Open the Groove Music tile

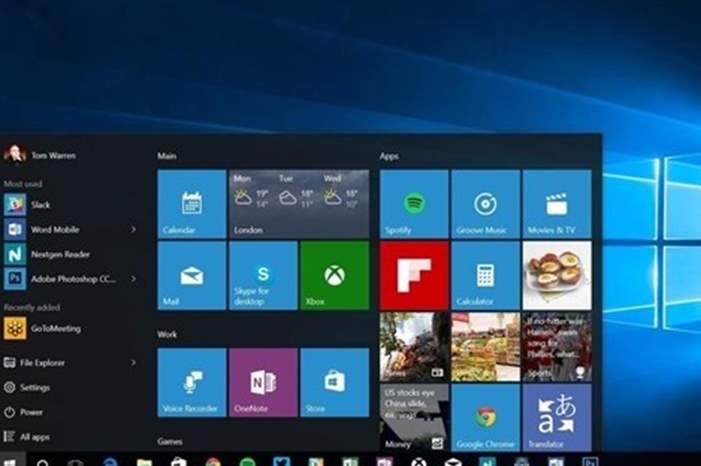(485, 204)
